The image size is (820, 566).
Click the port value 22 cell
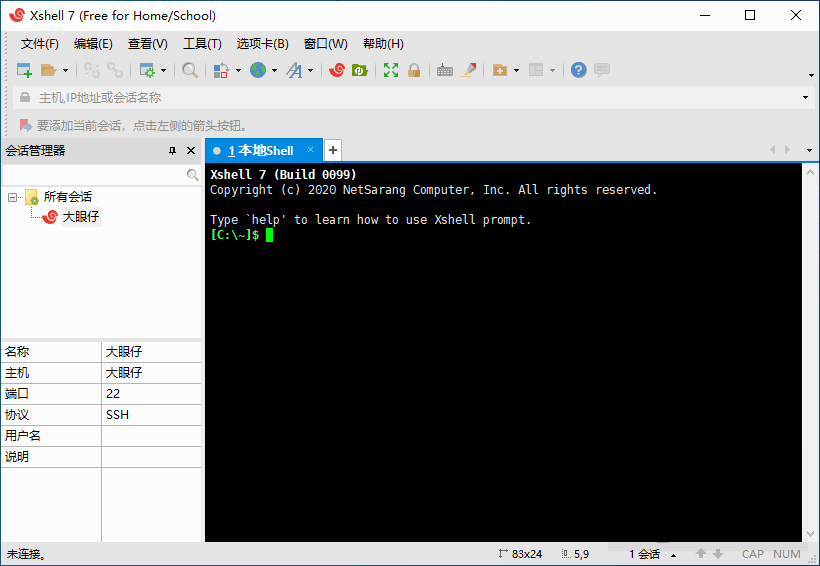click(151, 393)
